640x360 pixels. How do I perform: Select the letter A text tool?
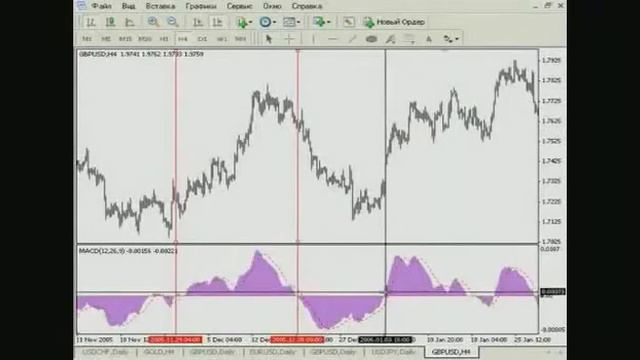pos(429,39)
